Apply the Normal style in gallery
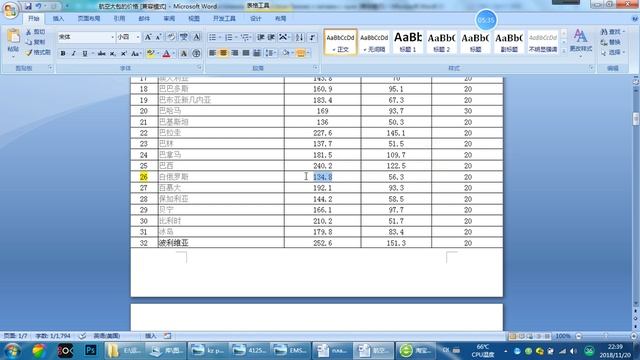This screenshot has height=360, width=640. point(340,42)
